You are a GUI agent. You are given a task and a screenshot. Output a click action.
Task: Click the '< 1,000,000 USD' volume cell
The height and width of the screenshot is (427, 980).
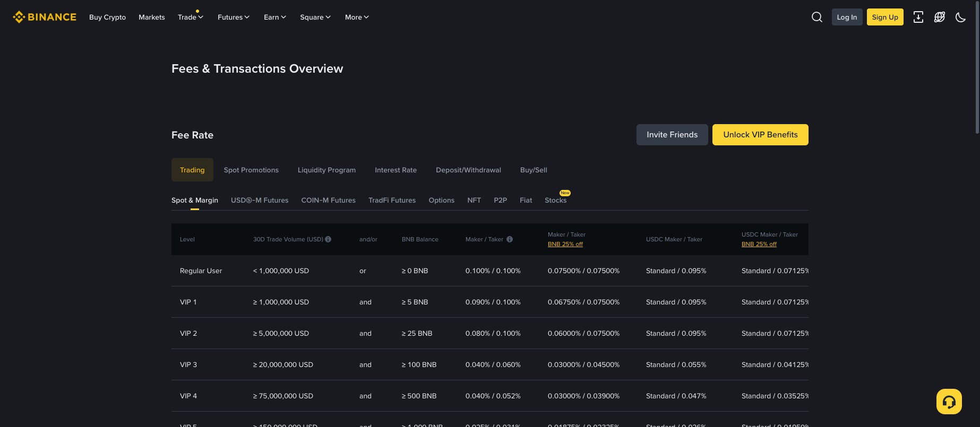click(x=281, y=271)
